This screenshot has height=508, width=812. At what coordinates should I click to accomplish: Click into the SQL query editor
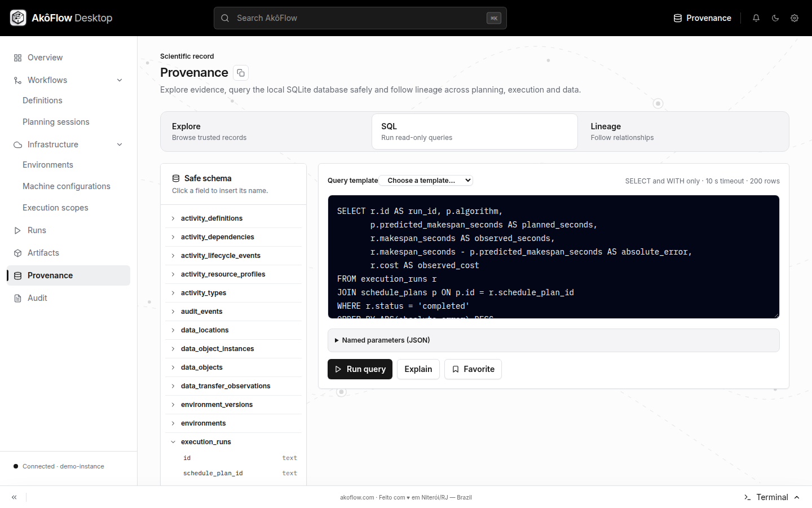(x=554, y=257)
